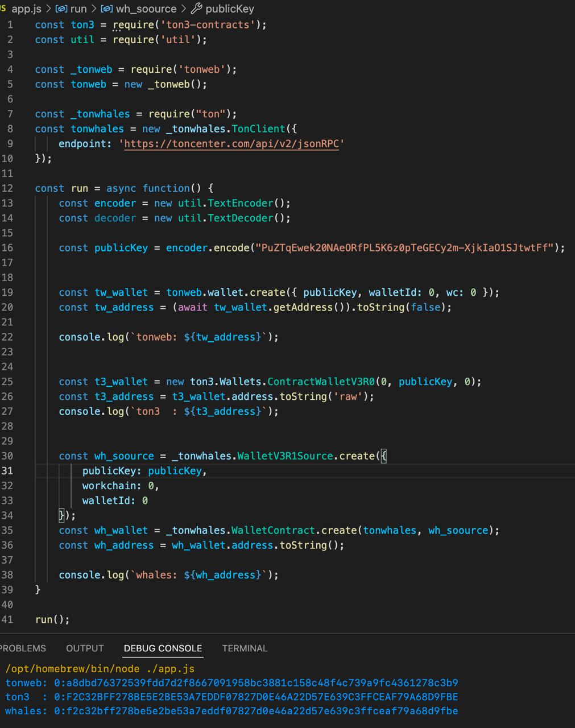Click the app.js breadcrumb item
The height and width of the screenshot is (728, 575).
tap(26, 9)
